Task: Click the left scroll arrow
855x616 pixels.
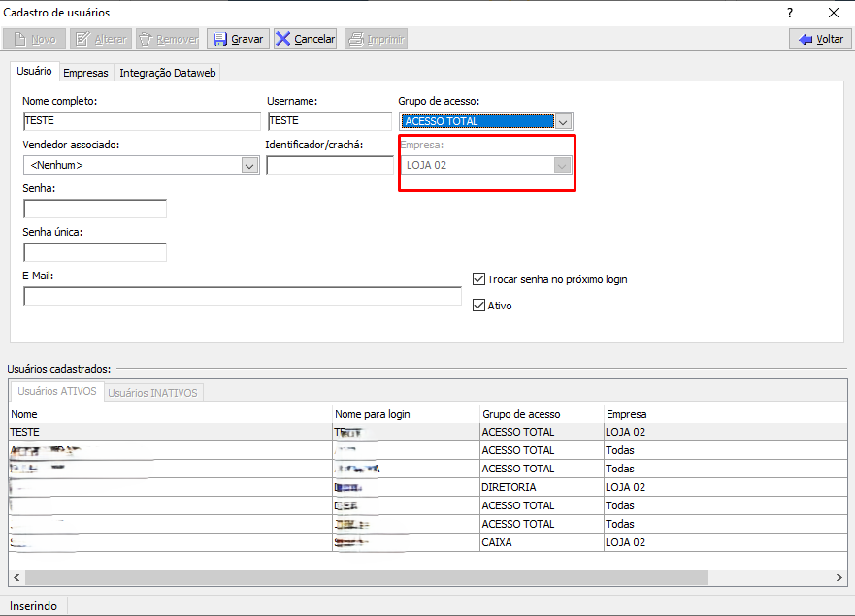Action: pyautogui.click(x=16, y=577)
